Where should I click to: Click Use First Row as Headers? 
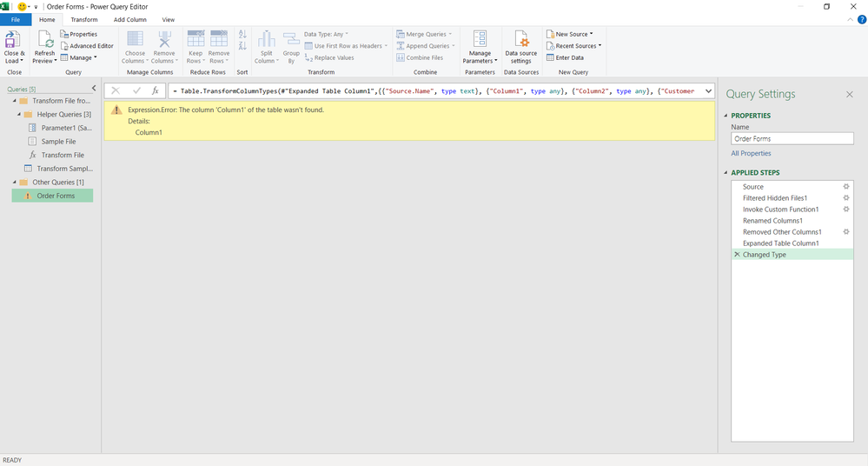coord(346,46)
